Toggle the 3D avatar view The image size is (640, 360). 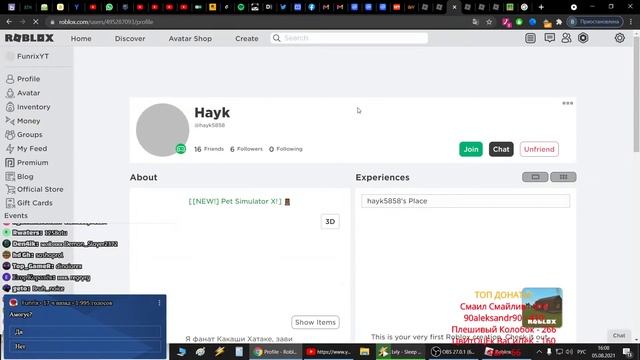pyautogui.click(x=330, y=222)
